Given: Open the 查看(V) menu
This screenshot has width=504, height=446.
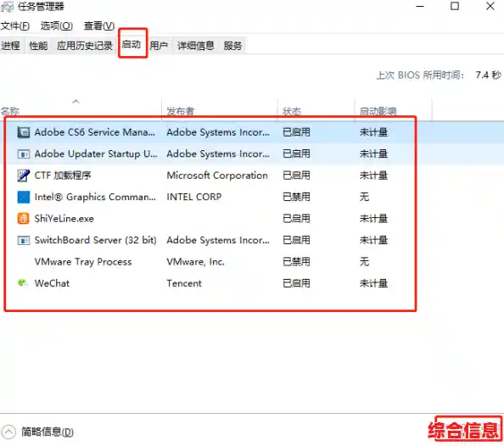Looking at the screenshot, I should pos(99,25).
